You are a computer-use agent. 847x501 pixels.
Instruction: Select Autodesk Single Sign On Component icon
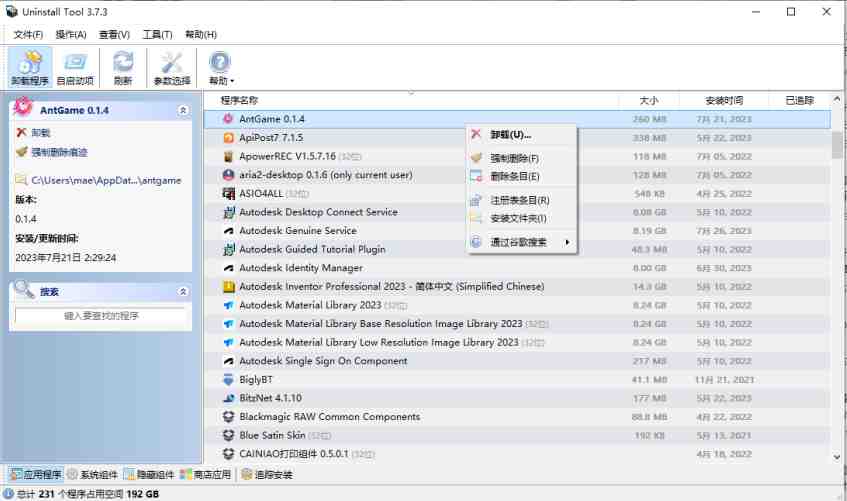tap(228, 361)
